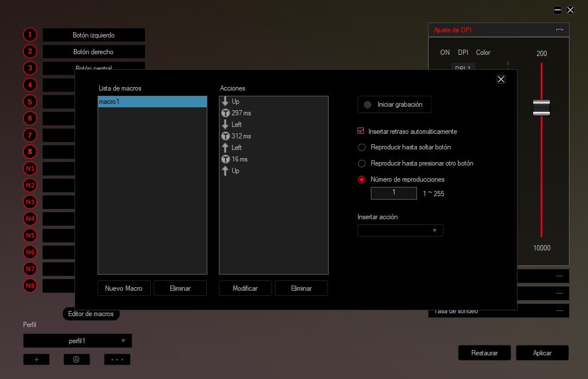Select the key-down Left action
Viewport: 588px width, 379px height.
[x=273, y=125]
